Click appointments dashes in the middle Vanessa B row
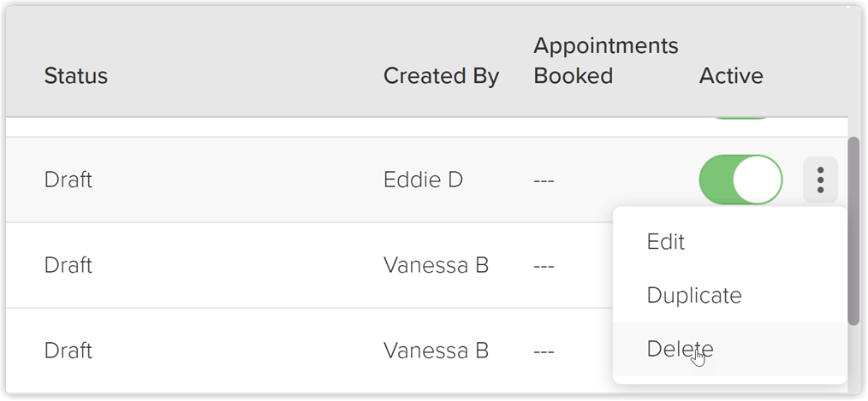The image size is (868, 401). 544,266
